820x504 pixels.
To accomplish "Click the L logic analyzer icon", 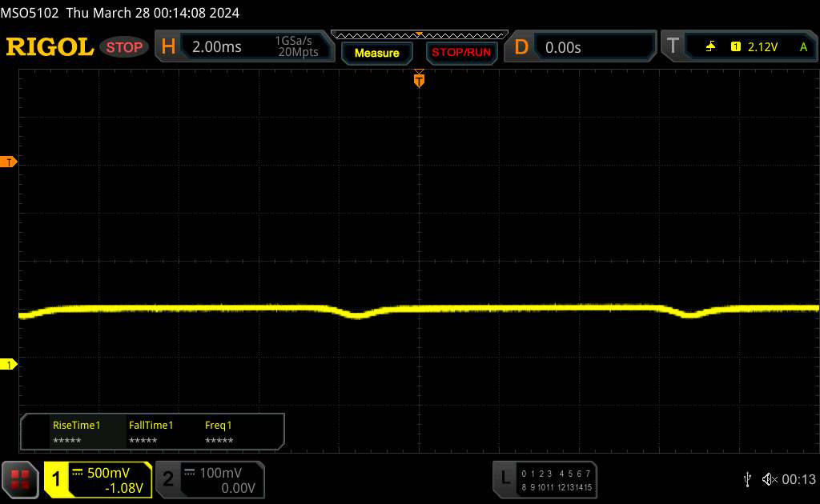I will pyautogui.click(x=505, y=478).
